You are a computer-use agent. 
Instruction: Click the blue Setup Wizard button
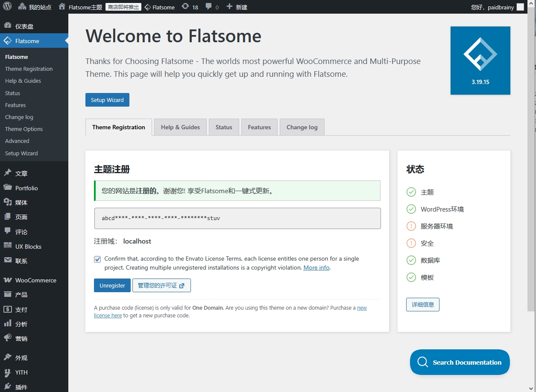107,100
